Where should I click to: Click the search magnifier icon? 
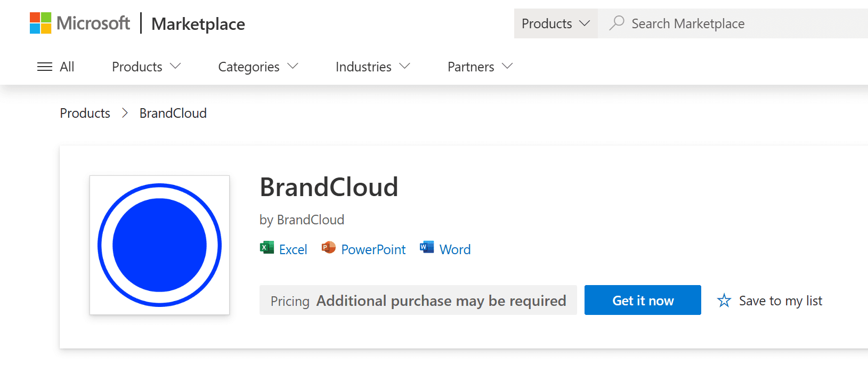tap(616, 23)
